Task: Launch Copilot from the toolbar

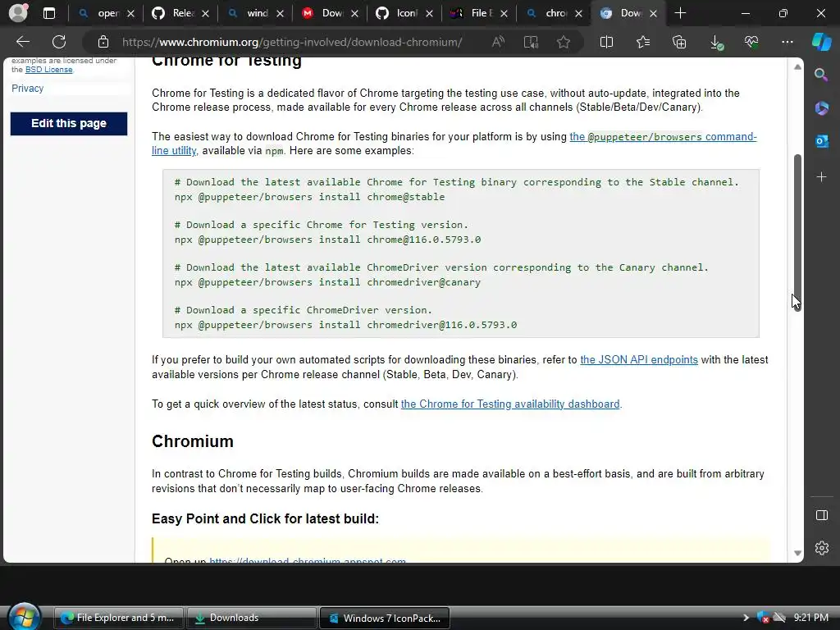Action: (821, 42)
